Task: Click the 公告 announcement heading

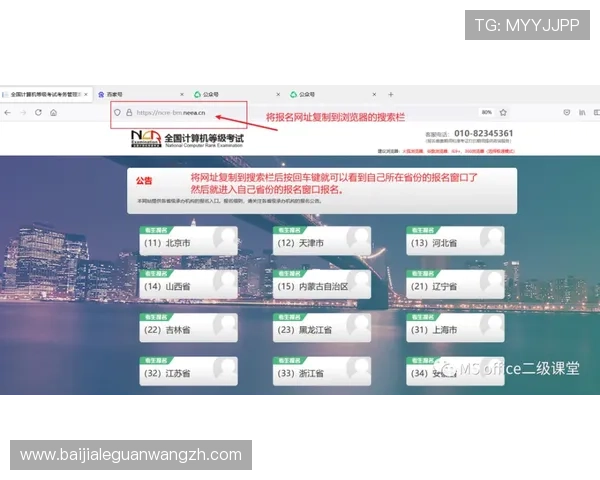Action: click(x=144, y=181)
